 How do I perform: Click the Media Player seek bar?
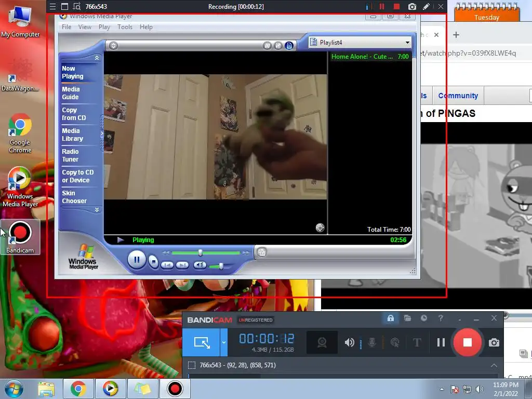[x=206, y=253]
